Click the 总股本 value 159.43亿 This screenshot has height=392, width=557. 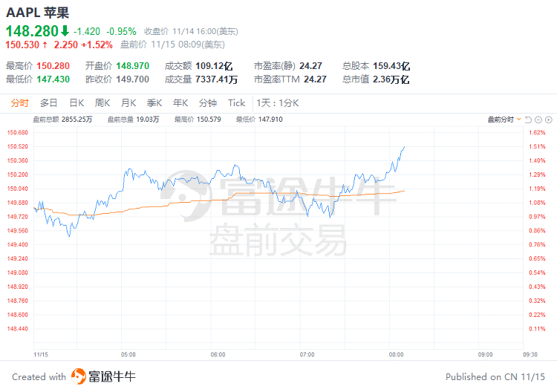[391, 66]
